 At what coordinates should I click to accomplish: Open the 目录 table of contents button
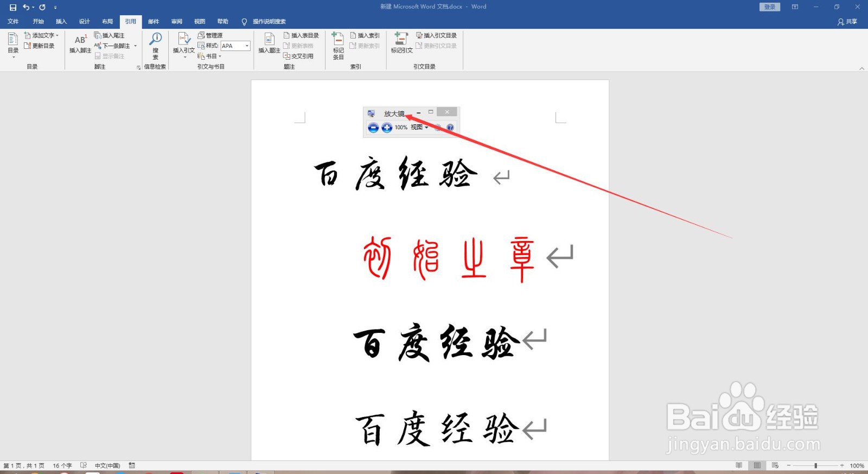click(x=13, y=45)
